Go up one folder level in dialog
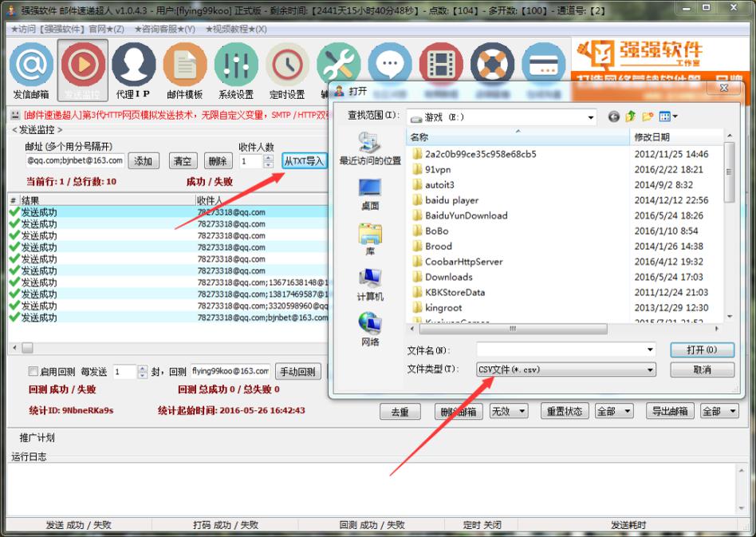 [x=630, y=116]
